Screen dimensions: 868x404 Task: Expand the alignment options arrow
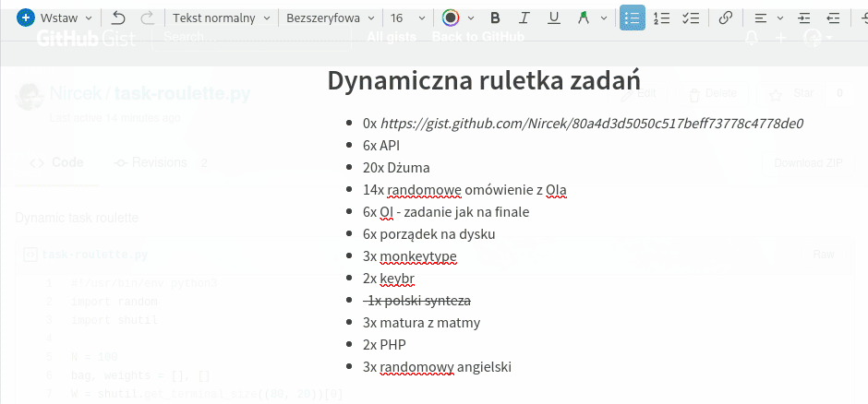point(780,18)
